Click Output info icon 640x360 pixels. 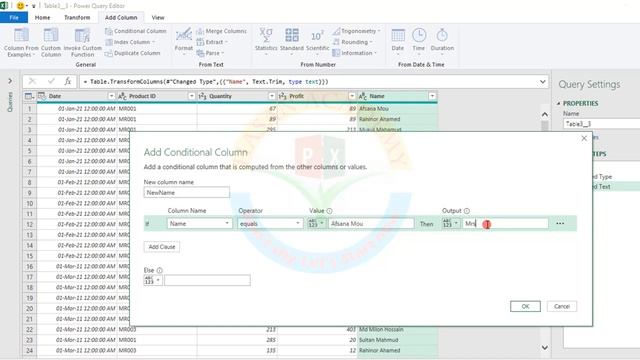point(467,211)
